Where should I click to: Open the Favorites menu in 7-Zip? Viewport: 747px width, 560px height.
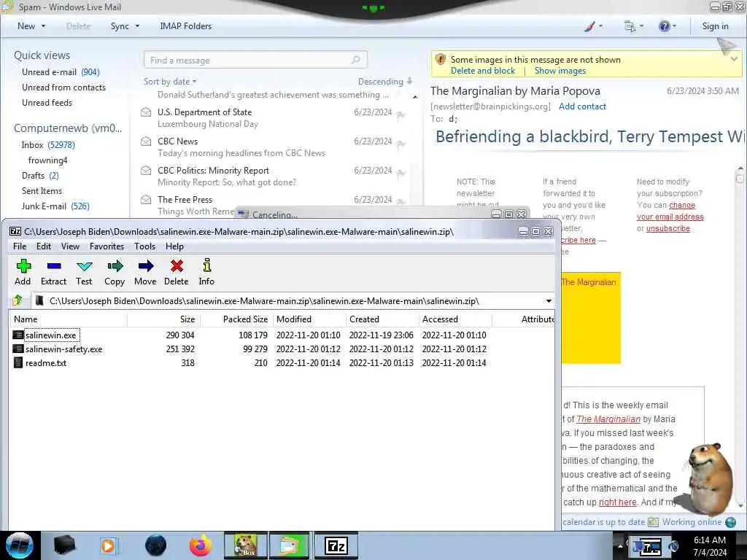(107, 246)
